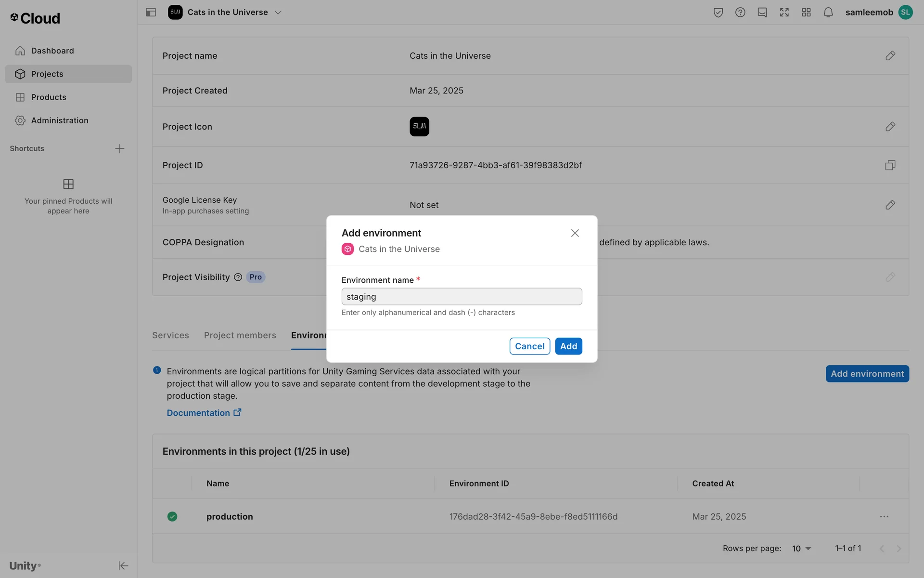Click the fullscreen expand icon
The width and height of the screenshot is (924, 578).
coord(784,13)
